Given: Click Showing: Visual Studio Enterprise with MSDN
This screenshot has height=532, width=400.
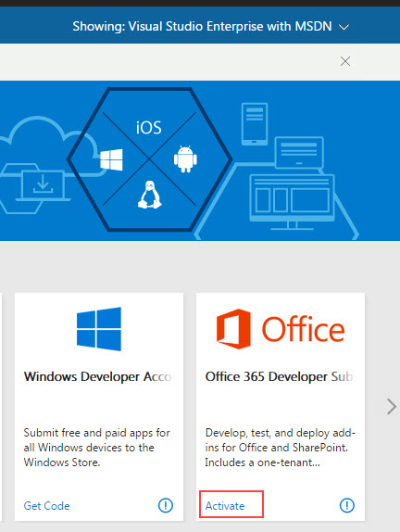Looking at the screenshot, I should tap(202, 27).
